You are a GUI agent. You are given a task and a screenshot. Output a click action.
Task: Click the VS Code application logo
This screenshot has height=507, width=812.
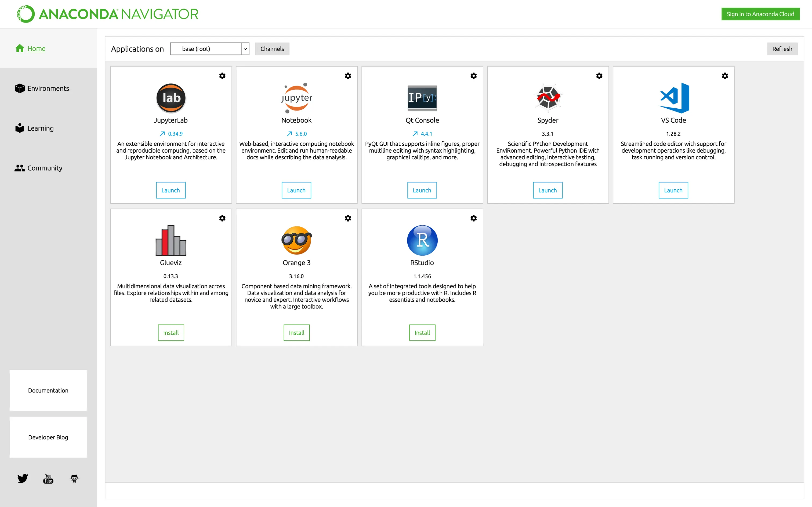[673, 98]
